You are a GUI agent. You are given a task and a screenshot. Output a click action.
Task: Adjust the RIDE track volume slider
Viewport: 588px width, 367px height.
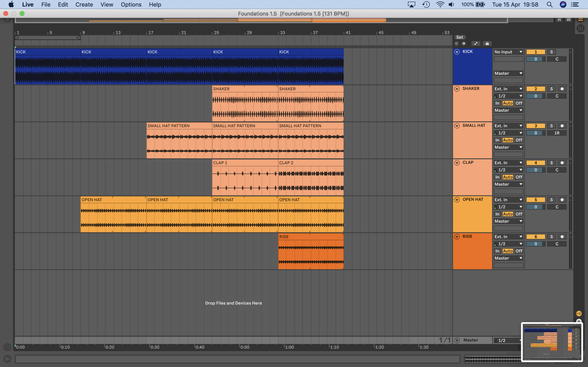(x=536, y=244)
